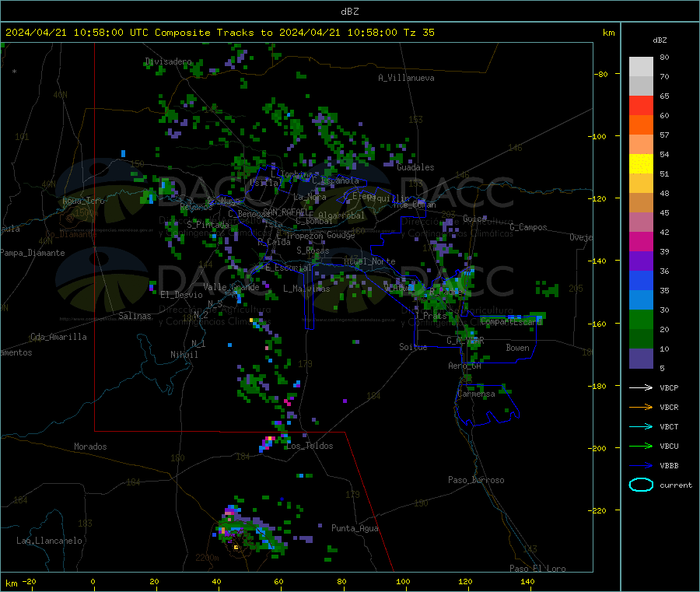Click the white VBCP arrow legend icon

coord(641,387)
